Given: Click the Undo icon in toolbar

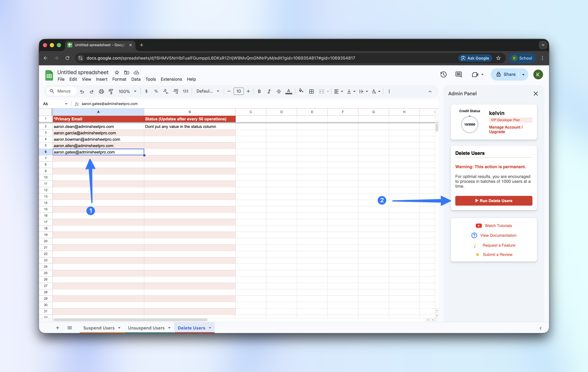Looking at the screenshot, I should [x=82, y=91].
